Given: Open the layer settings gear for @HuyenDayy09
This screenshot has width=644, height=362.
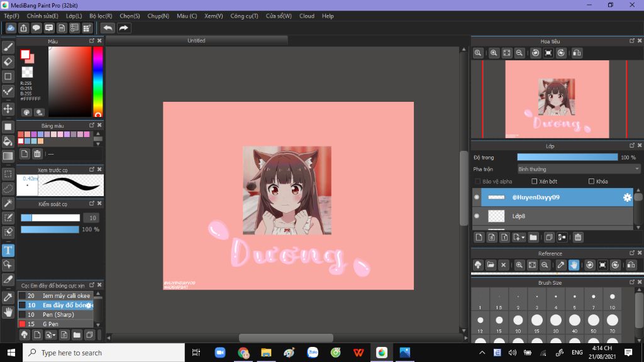Looking at the screenshot, I should pos(627,197).
